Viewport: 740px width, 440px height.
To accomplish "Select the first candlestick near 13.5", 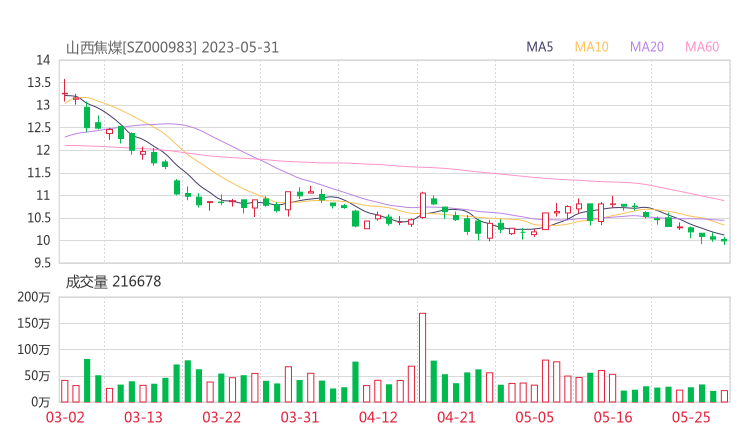I will click(65, 90).
